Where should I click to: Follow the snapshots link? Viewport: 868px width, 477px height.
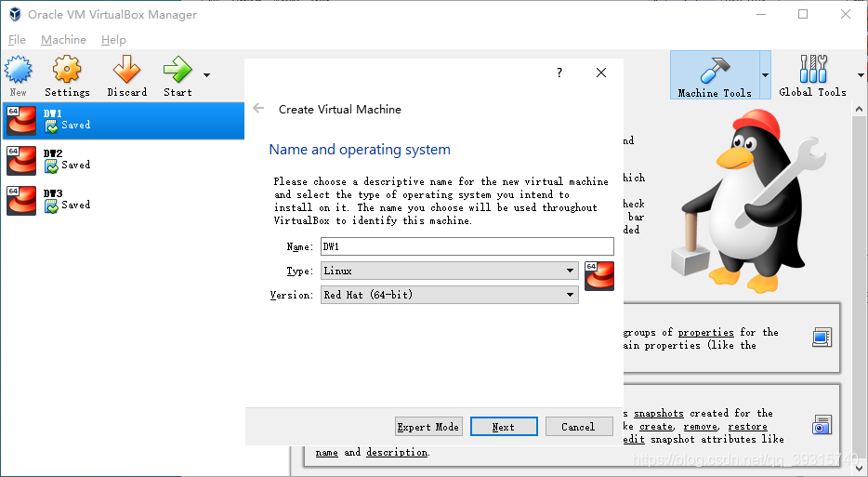pyautogui.click(x=659, y=413)
